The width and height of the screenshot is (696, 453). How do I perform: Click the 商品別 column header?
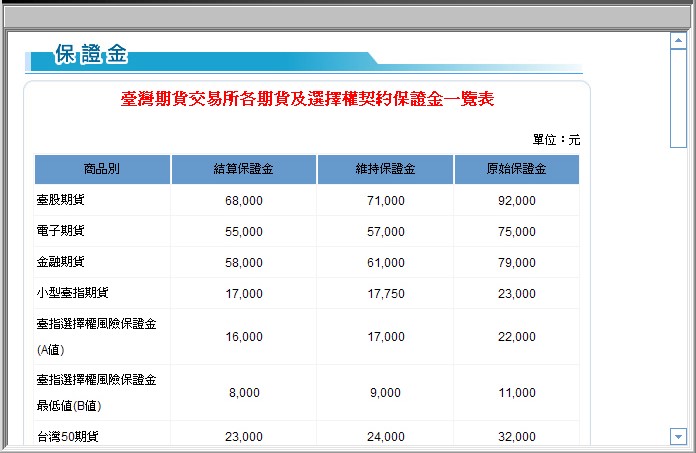[x=102, y=169]
